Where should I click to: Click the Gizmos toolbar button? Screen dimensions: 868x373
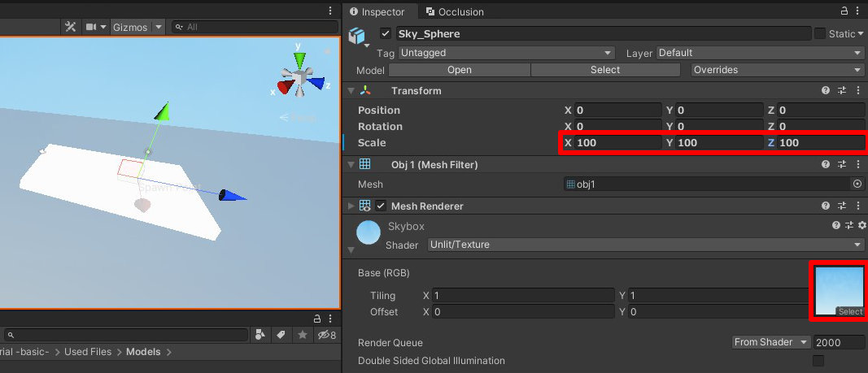pyautogui.click(x=130, y=27)
